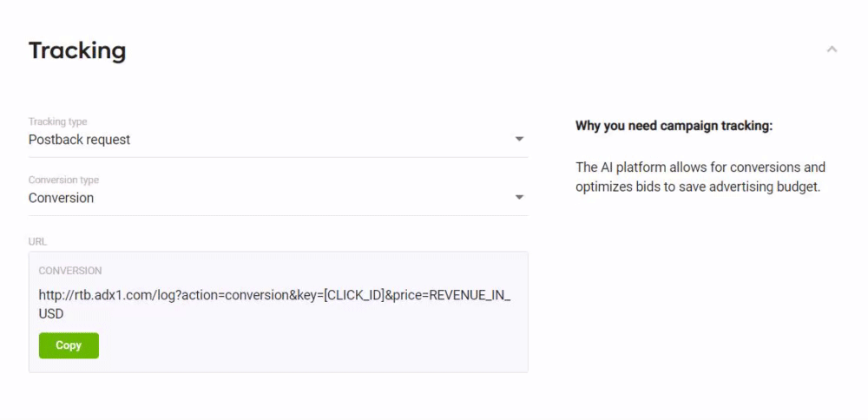Screen dimensions: 868x420
Task: Open the Conversion type dropdown arrow
Action: (519, 197)
